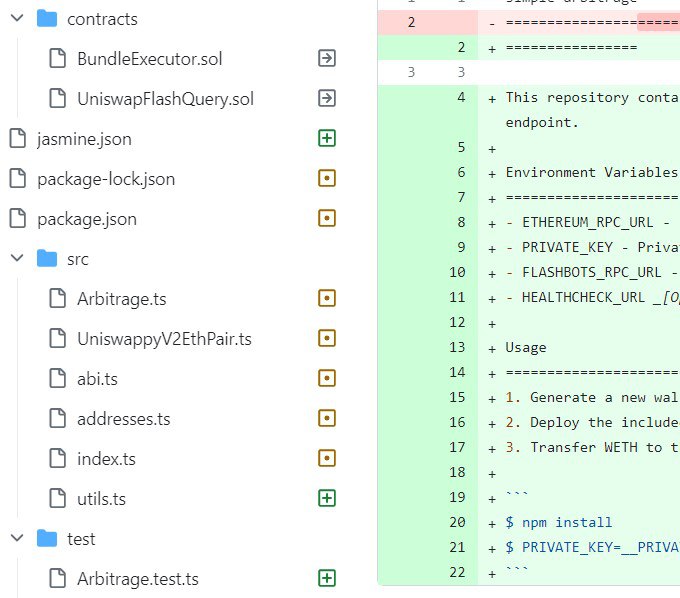Collapse the contracts folder chevron

pyautogui.click(x=17, y=18)
